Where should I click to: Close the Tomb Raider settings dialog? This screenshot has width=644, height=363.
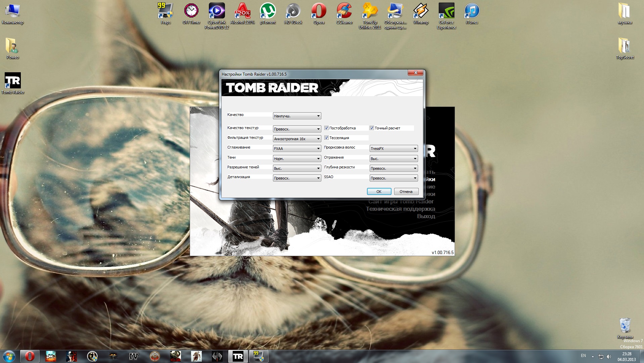416,73
